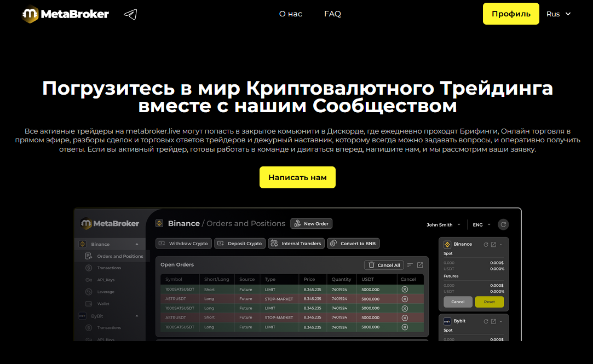Open Leverage in the dashboard sidebar
This screenshot has width=593, height=364.
(x=106, y=292)
